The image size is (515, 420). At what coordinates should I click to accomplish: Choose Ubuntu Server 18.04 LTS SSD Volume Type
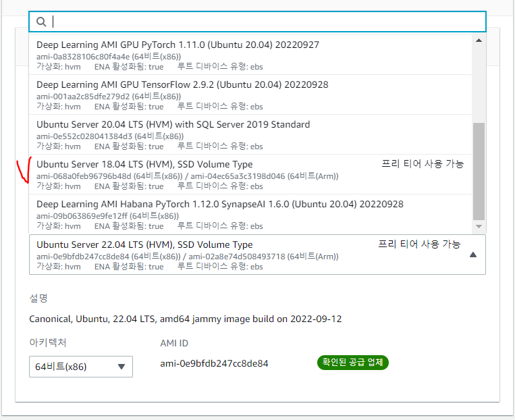(x=250, y=174)
